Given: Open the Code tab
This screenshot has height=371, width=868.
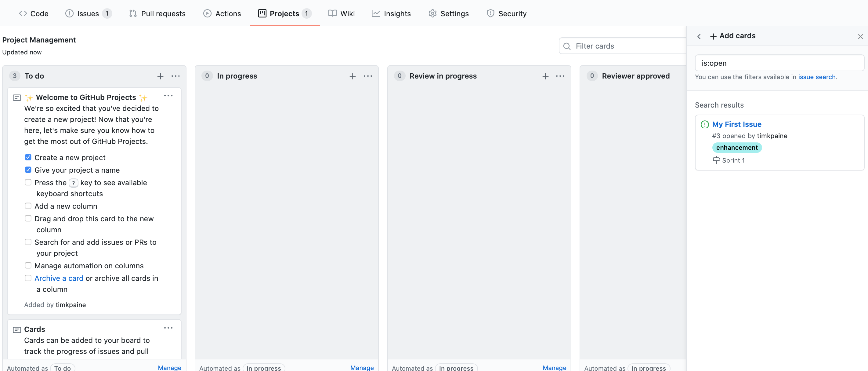Looking at the screenshot, I should pos(34,13).
